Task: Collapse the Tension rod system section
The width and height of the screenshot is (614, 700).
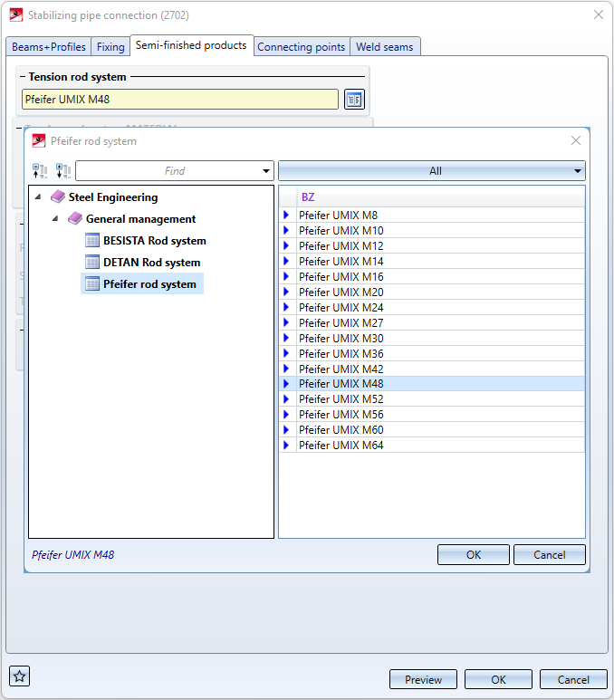Action: tap(23, 77)
